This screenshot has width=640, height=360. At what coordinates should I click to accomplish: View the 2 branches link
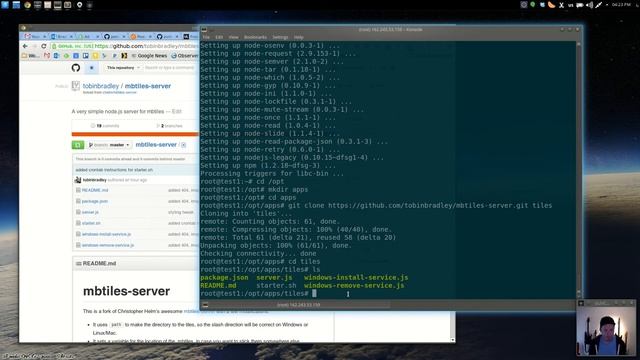point(169,126)
